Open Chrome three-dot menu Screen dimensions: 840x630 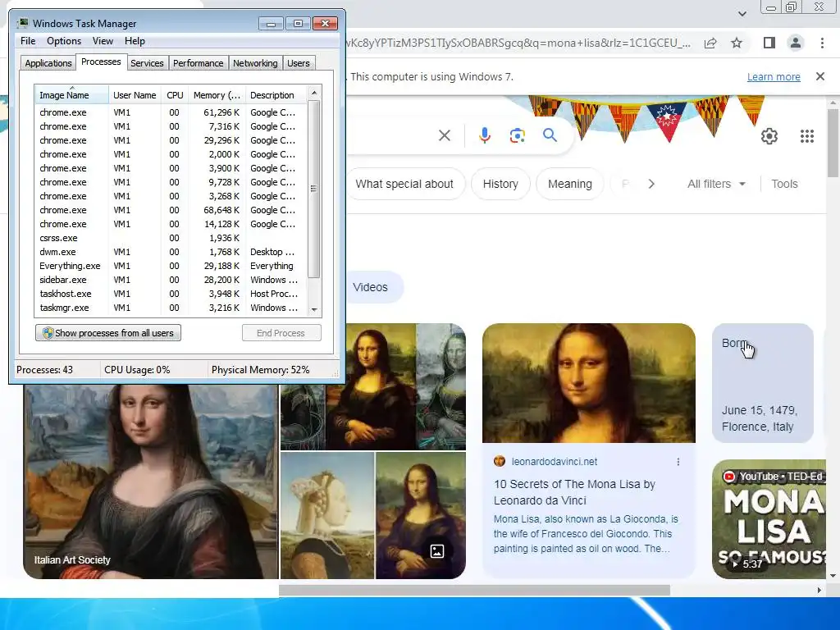coord(822,43)
